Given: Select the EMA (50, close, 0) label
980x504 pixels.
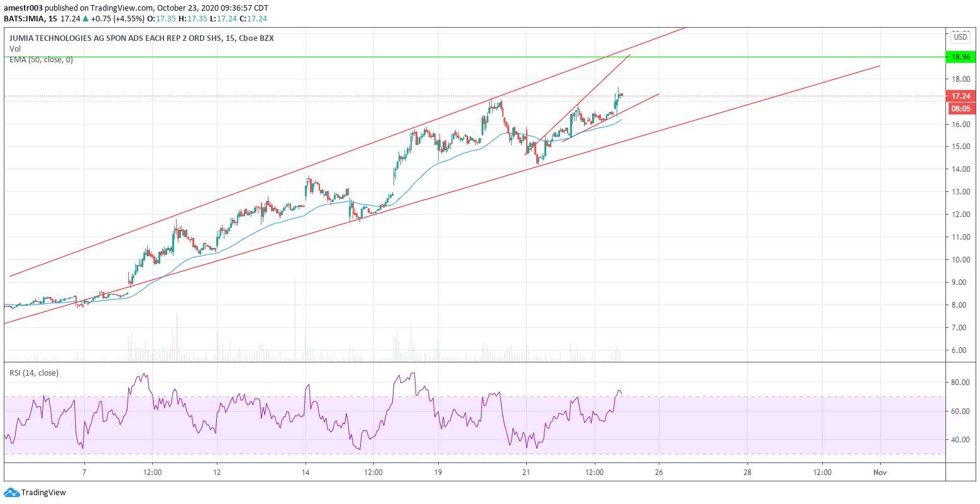Looking at the screenshot, I should 41,60.
